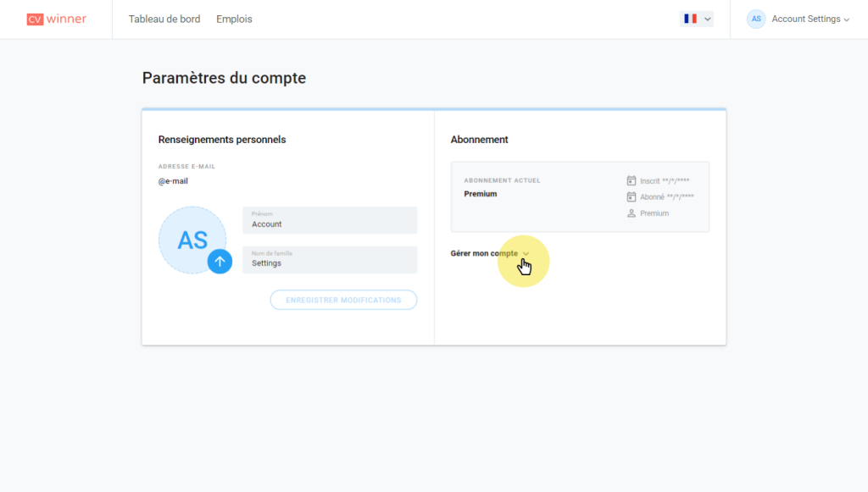Image resolution: width=868 pixels, height=492 pixels.
Task: Click Paramètres du compte title
Action: tap(224, 78)
